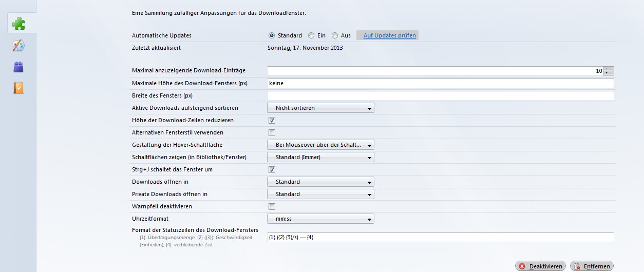The width and height of the screenshot is (644, 272).
Task: Toggle Höhe der Download-Zeilen reduzieren checkbox
Action: [272, 121]
